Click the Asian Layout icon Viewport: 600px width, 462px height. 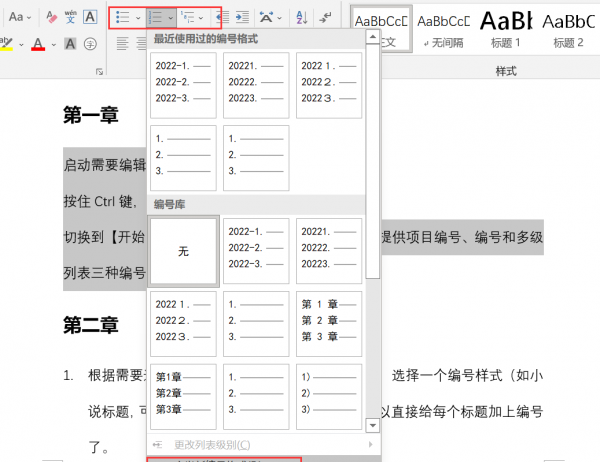coord(266,17)
